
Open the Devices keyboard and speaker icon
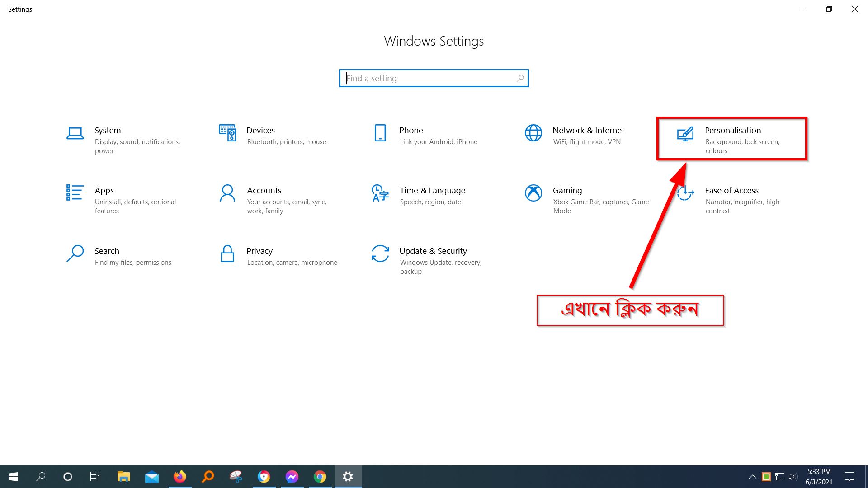[x=227, y=133]
